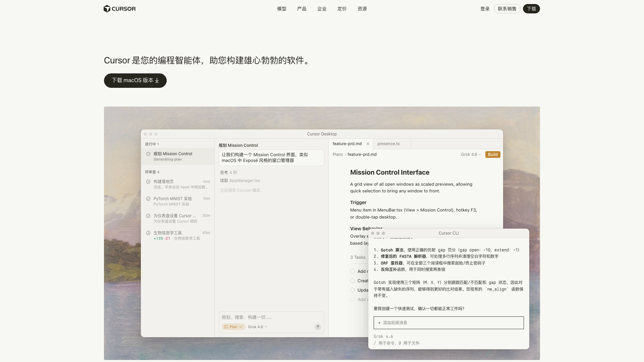
Task: Click the 思考 4 秒 step
Action: coord(228,173)
